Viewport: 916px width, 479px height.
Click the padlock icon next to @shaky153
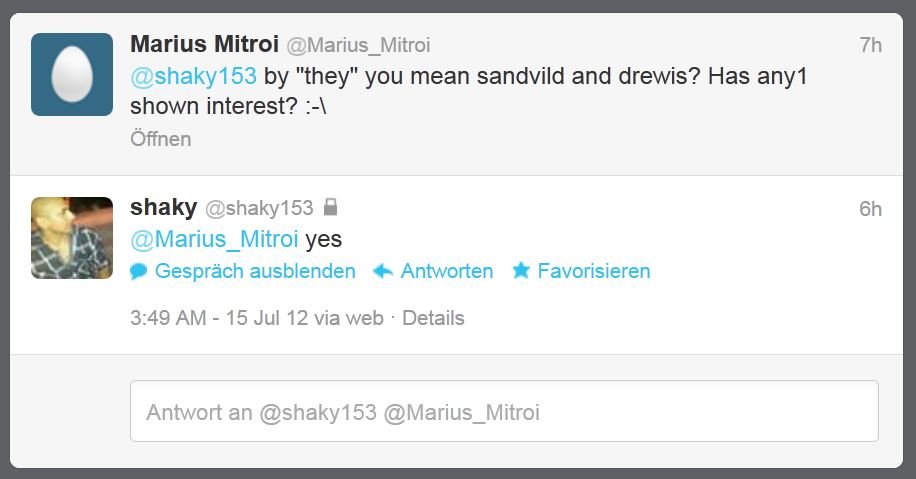tap(331, 207)
